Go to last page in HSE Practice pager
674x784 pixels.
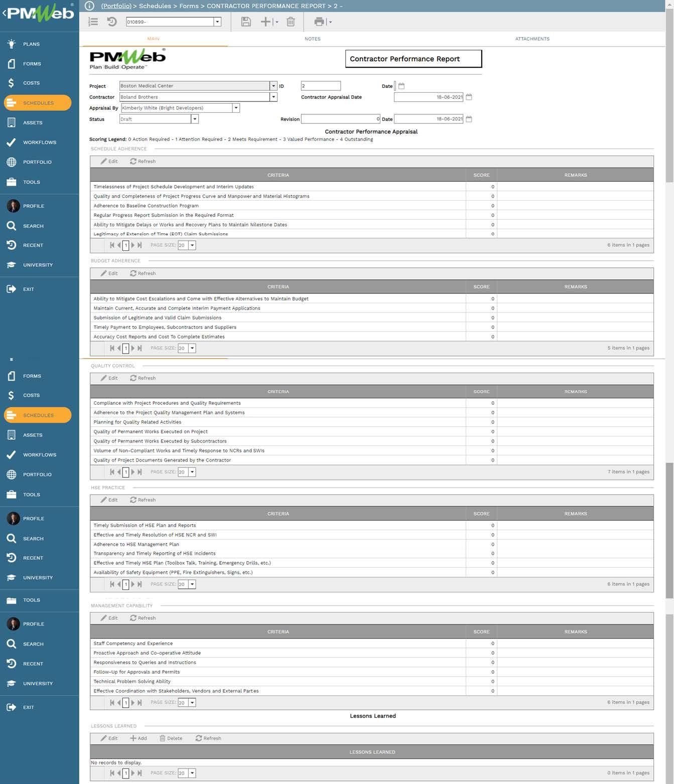[x=140, y=584]
